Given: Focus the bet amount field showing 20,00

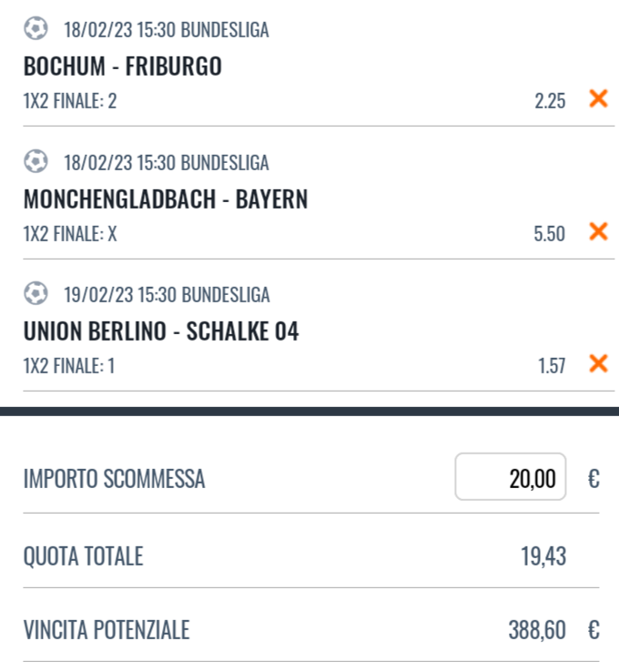Looking at the screenshot, I should [511, 477].
